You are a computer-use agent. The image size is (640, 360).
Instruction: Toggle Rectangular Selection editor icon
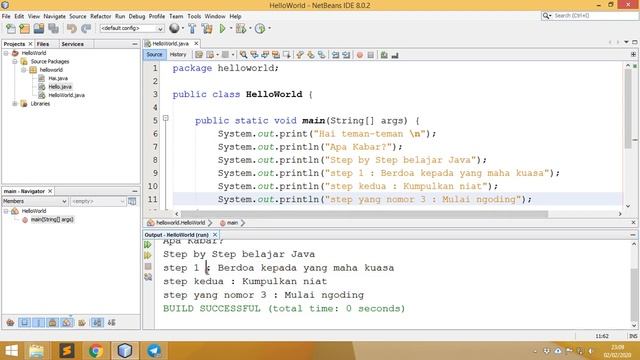287,55
